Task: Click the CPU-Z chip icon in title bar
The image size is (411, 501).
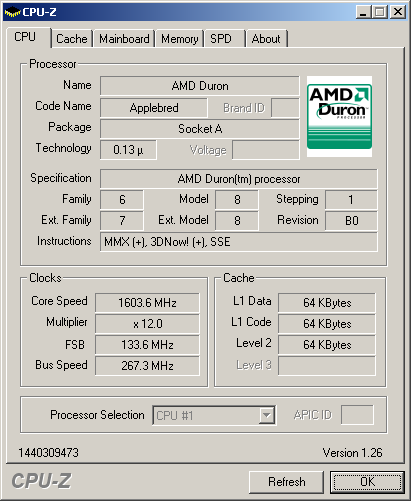Action: (x=12, y=12)
